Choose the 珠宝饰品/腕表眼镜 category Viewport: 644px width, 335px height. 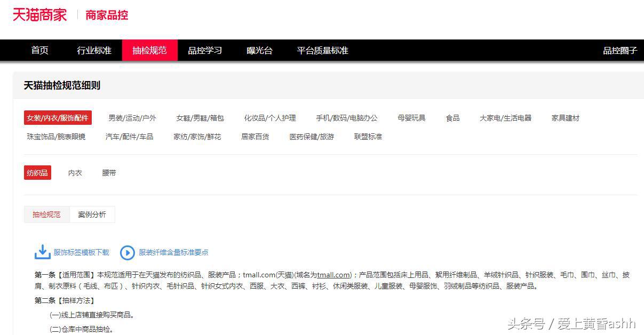point(56,137)
